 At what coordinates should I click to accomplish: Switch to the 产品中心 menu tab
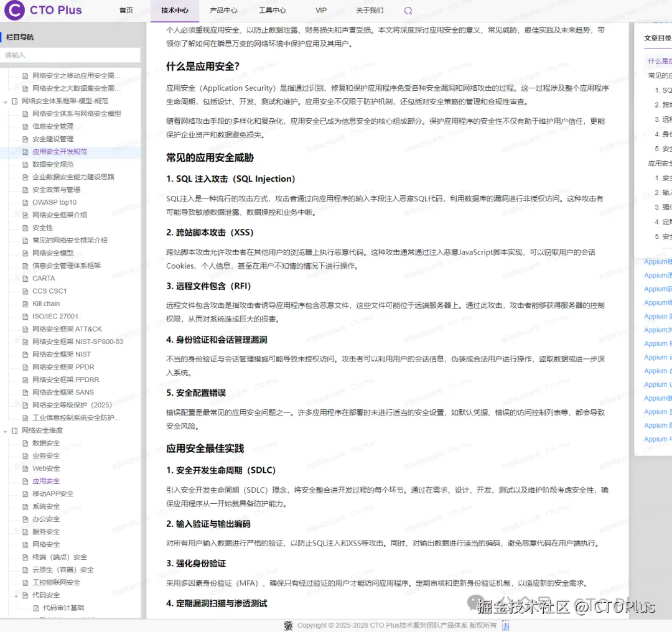coord(224,10)
